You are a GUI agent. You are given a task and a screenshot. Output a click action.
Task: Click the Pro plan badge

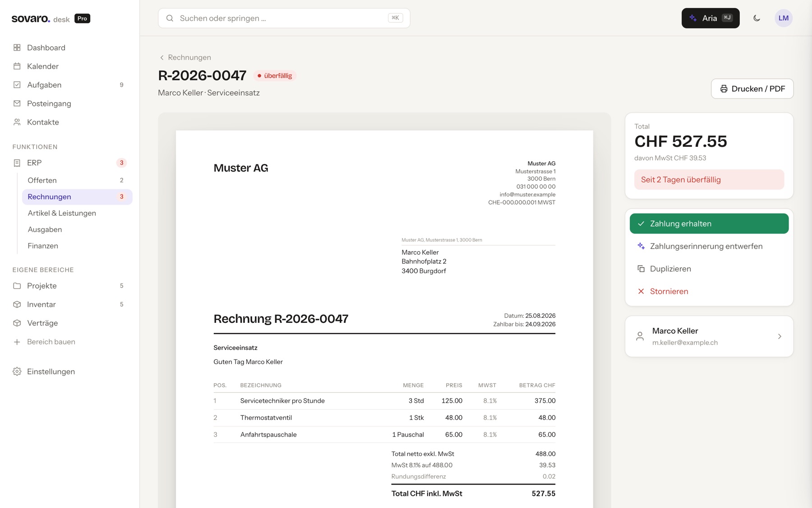click(82, 19)
